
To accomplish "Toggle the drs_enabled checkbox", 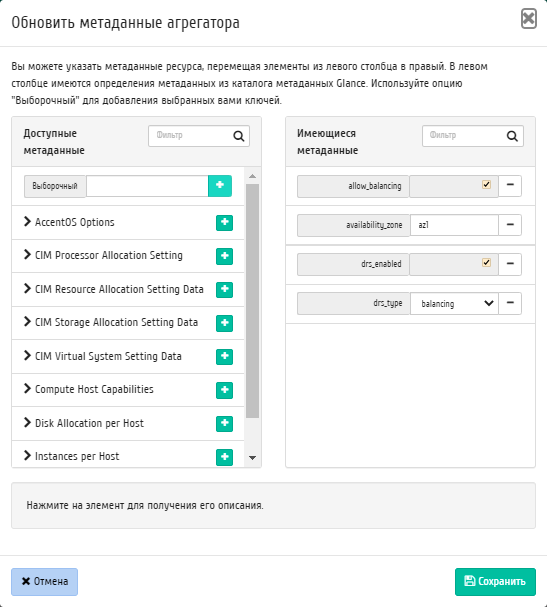I will tap(486, 263).
